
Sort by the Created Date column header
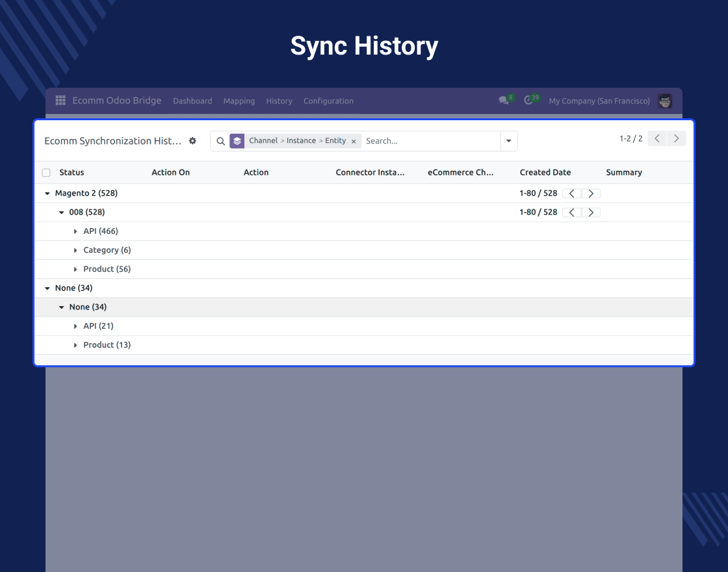[545, 172]
